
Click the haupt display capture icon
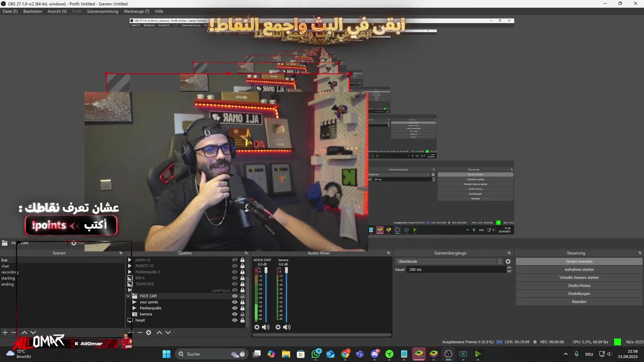[130, 320]
